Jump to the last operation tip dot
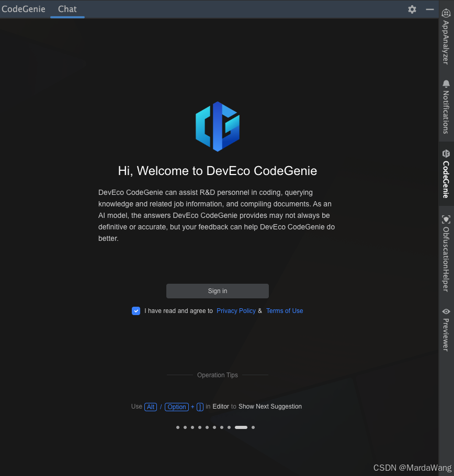This screenshot has width=454, height=476. [x=253, y=427]
